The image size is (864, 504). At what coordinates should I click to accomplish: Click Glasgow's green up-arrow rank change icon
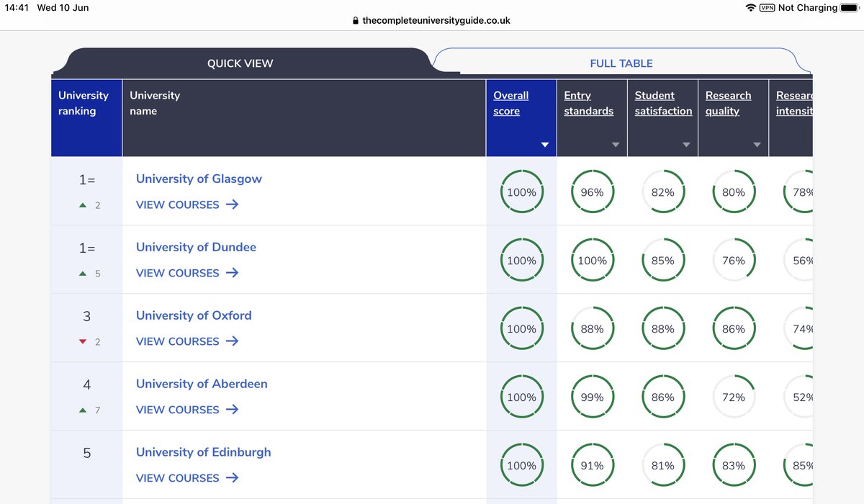(x=83, y=205)
